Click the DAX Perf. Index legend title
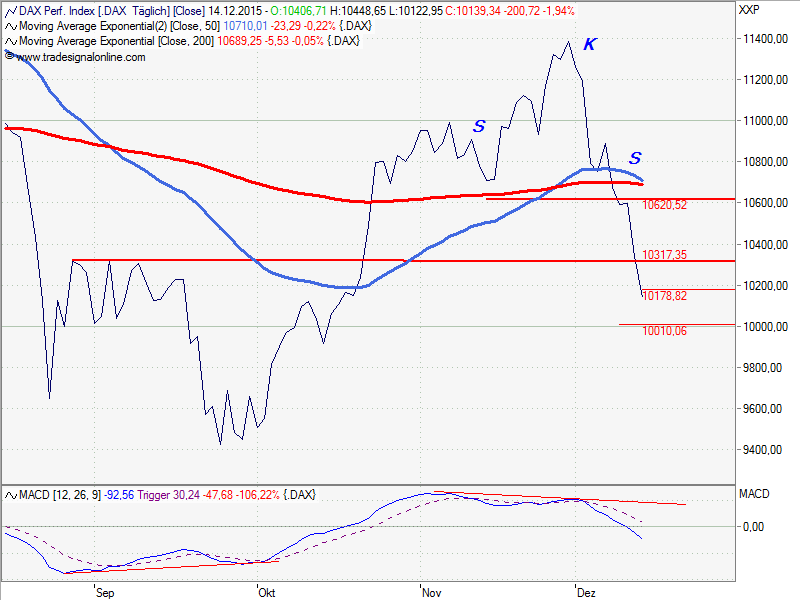Image resolution: width=800 pixels, height=600 pixels. click(60, 10)
